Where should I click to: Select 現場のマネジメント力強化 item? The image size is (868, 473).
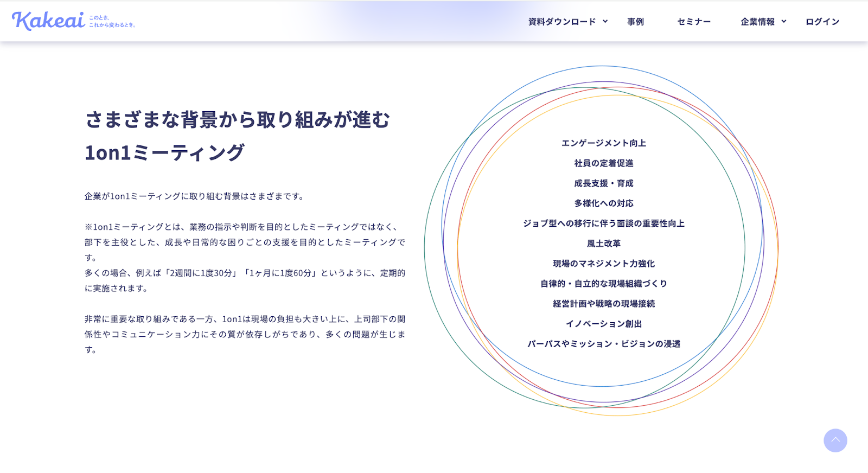[604, 264]
